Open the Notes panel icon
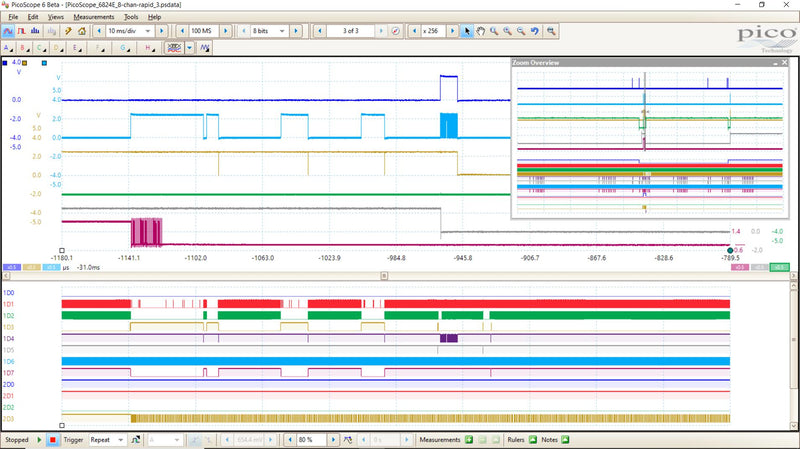Image resolution: width=800 pixels, height=449 pixels. tap(564, 439)
